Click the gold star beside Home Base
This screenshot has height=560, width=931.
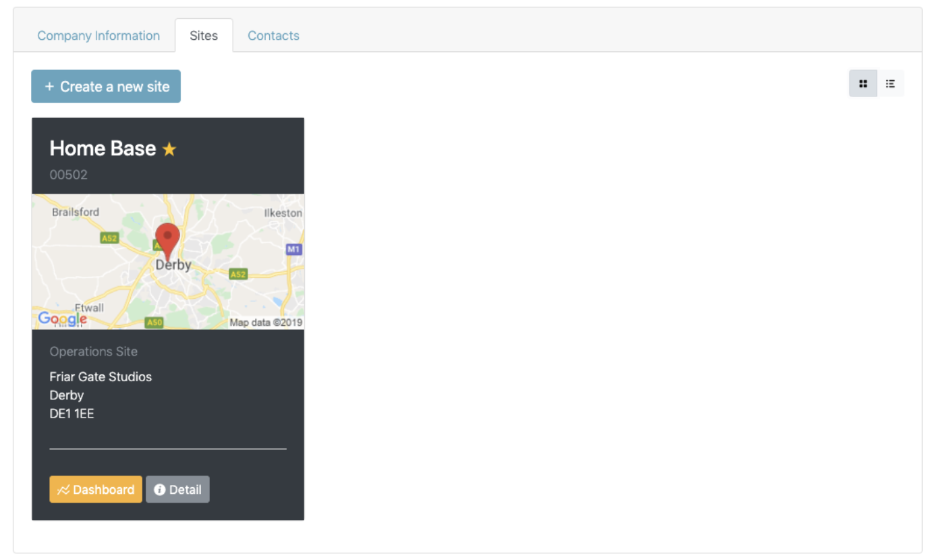tap(169, 149)
